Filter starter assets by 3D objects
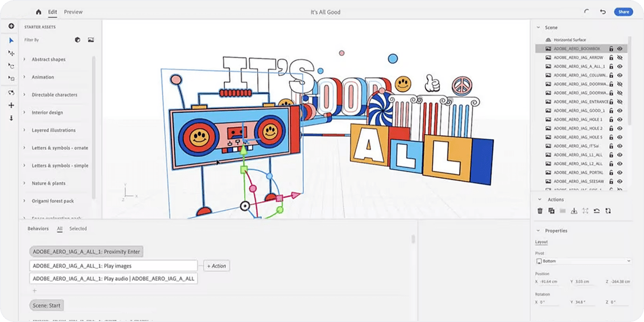644x322 pixels. click(78, 40)
